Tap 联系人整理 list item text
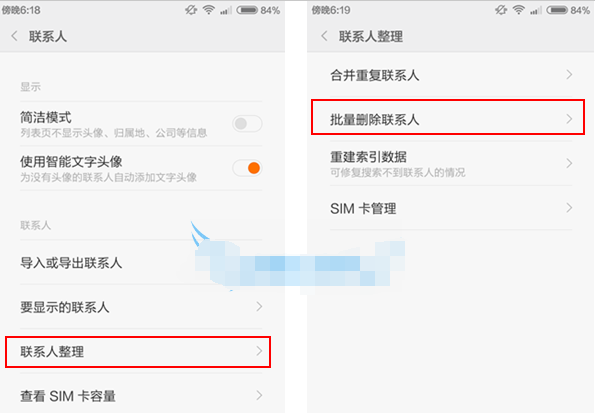595x413 pixels. coord(52,352)
